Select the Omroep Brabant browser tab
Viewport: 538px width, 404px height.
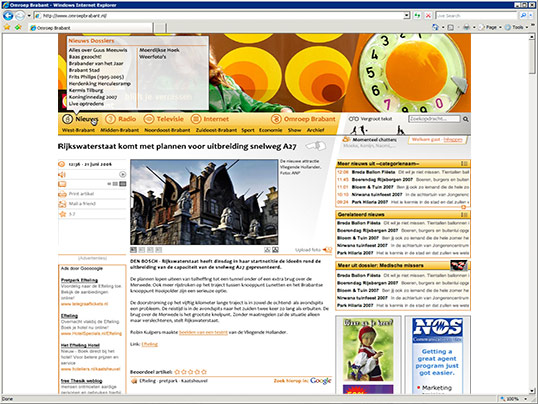click(x=91, y=28)
